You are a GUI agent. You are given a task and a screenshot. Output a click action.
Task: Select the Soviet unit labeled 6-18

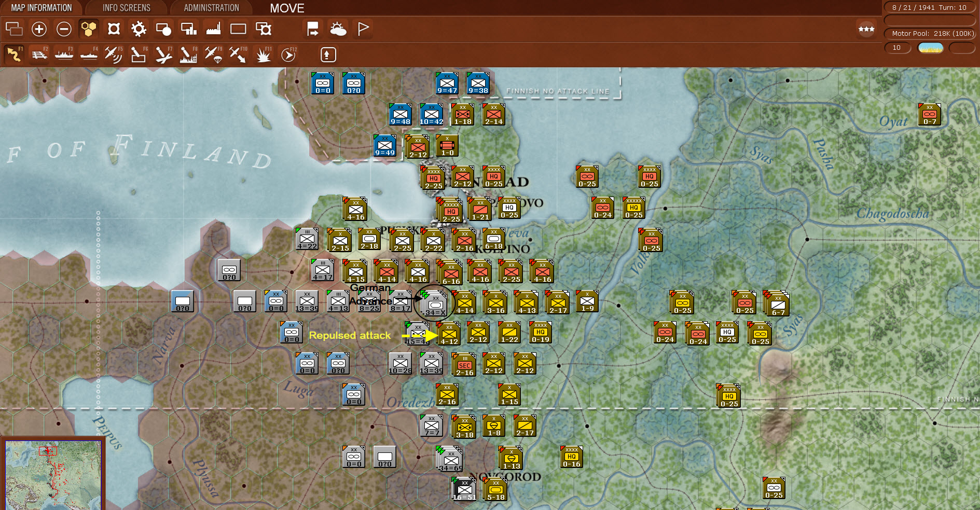(493, 239)
